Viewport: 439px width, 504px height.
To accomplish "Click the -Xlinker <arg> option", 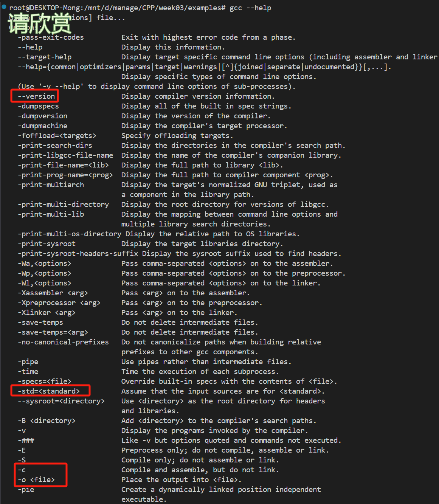I will coord(47,313).
